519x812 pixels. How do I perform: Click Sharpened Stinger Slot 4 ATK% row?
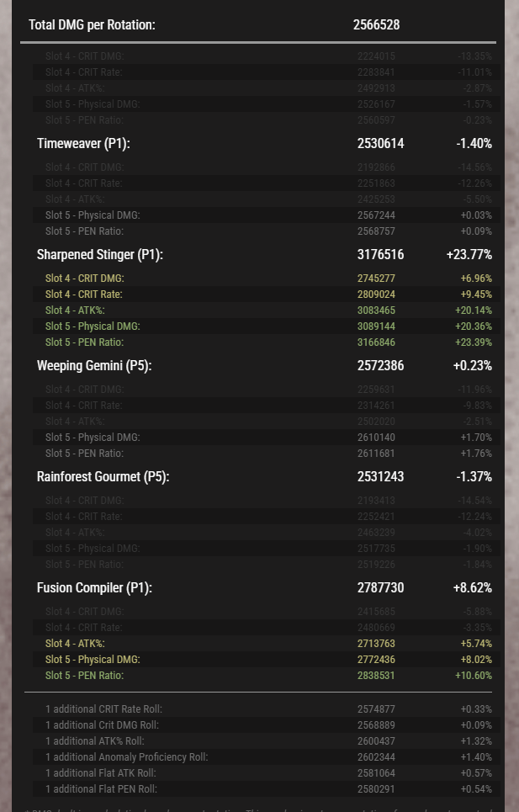tap(267, 310)
